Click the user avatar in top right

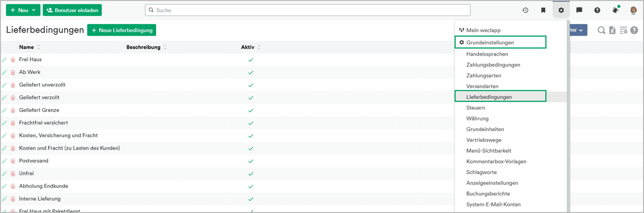click(x=633, y=10)
